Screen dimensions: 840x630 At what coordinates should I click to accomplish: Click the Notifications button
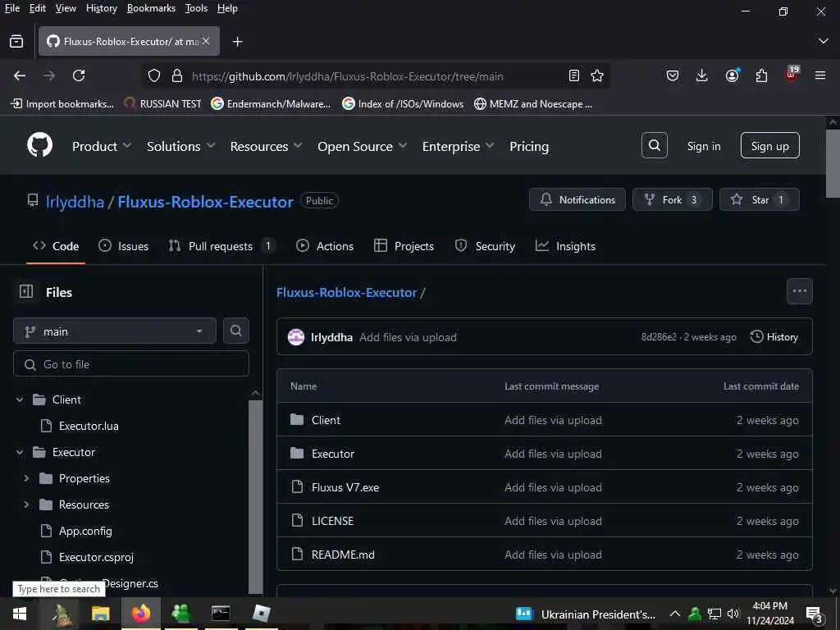tap(577, 199)
